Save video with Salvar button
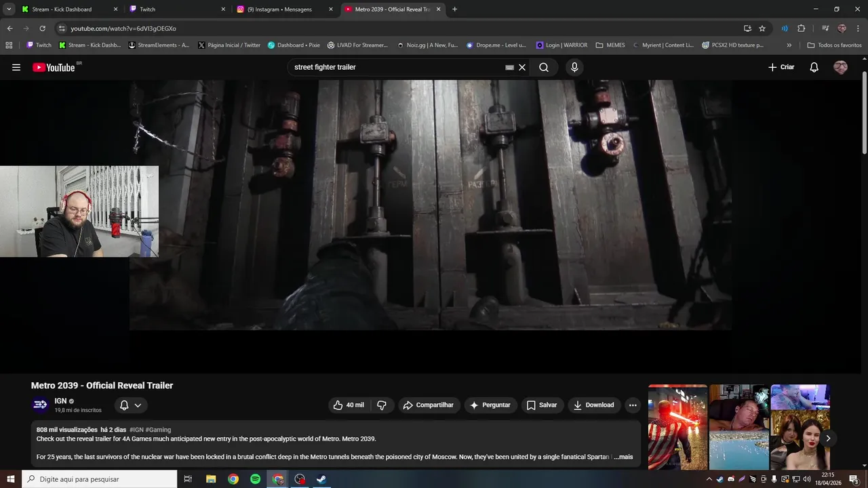The width and height of the screenshot is (868, 488). click(x=542, y=405)
